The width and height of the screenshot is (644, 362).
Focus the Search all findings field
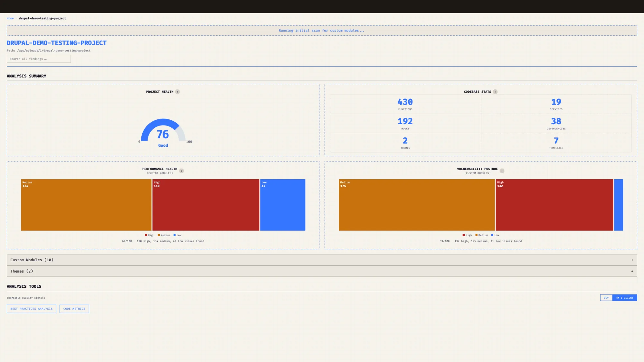(x=39, y=59)
